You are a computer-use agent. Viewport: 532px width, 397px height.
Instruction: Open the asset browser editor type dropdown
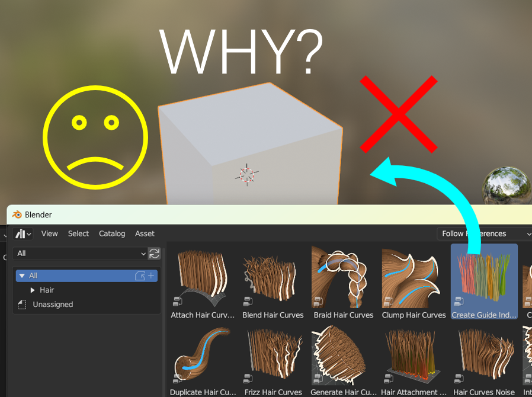pyautogui.click(x=23, y=234)
